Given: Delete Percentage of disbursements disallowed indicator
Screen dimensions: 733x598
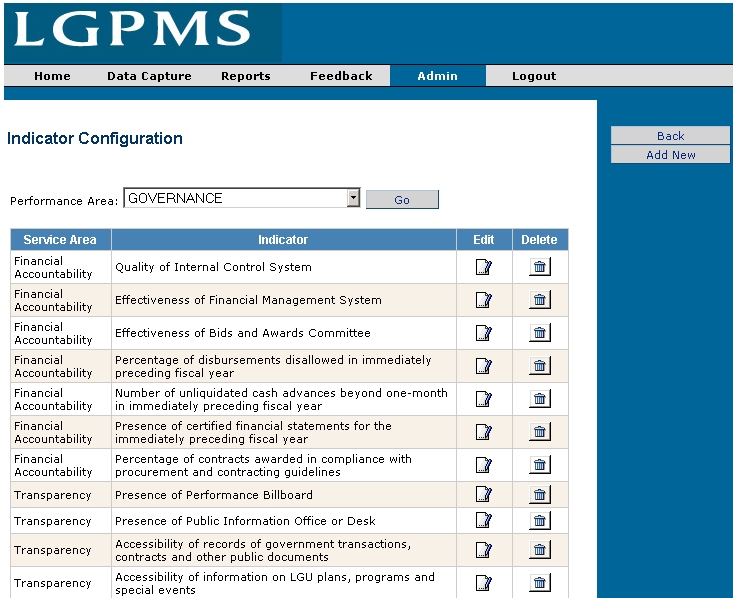Looking at the screenshot, I should (540, 366).
